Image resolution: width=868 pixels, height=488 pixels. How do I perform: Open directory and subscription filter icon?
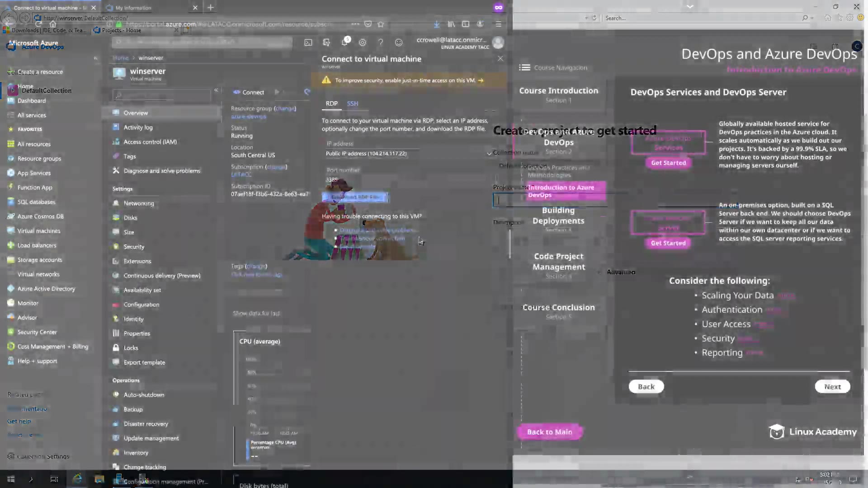pos(326,42)
